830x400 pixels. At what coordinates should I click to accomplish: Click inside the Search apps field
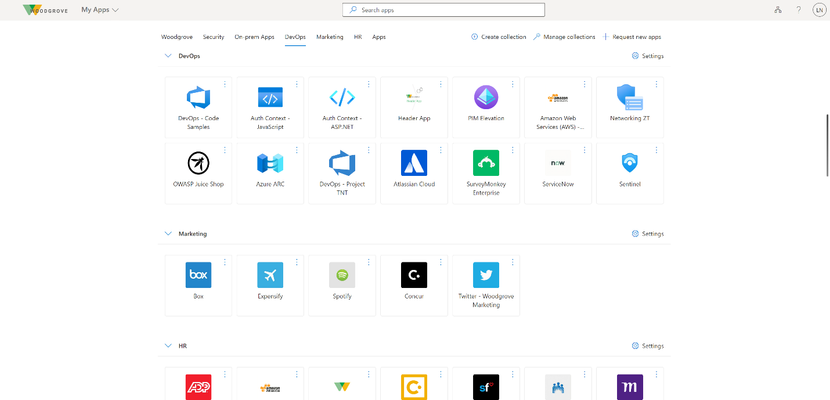(x=444, y=10)
